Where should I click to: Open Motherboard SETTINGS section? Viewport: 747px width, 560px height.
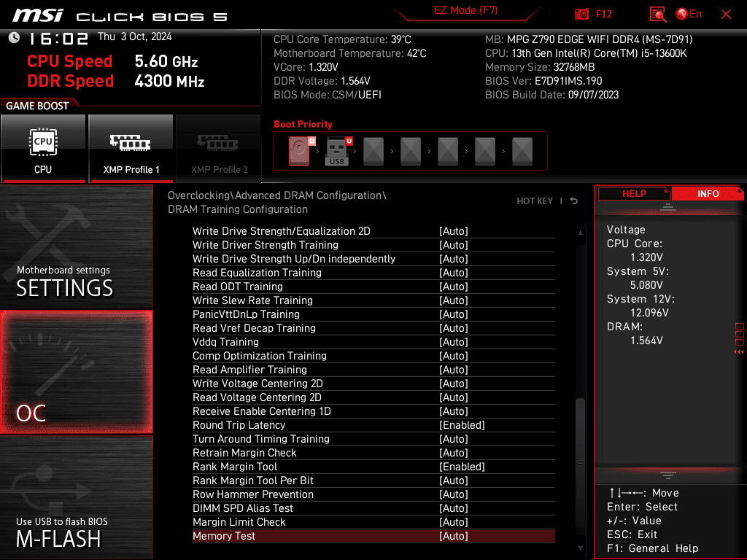pos(76,246)
